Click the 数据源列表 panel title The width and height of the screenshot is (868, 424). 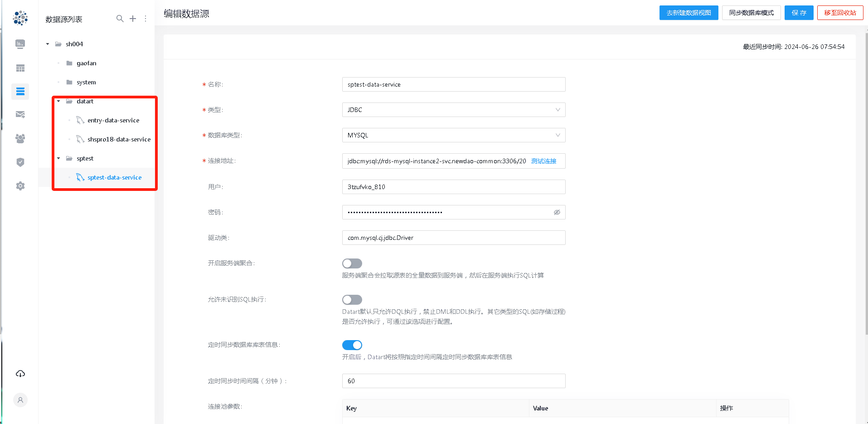64,19
